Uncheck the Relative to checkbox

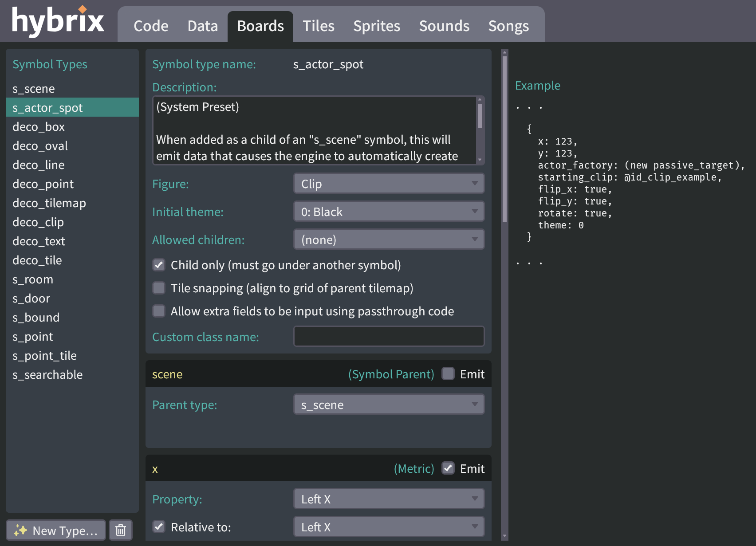[158, 527]
